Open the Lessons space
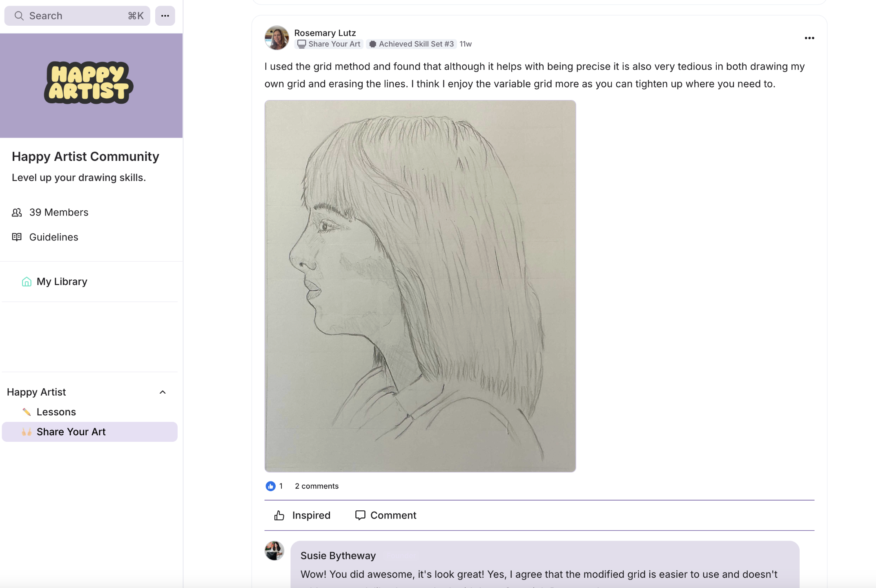Image resolution: width=876 pixels, height=588 pixels. click(x=56, y=412)
